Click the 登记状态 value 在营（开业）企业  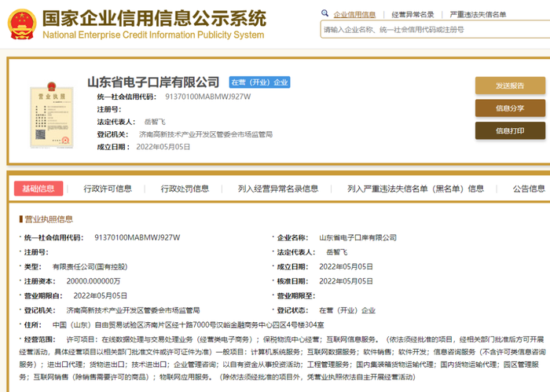(347, 310)
